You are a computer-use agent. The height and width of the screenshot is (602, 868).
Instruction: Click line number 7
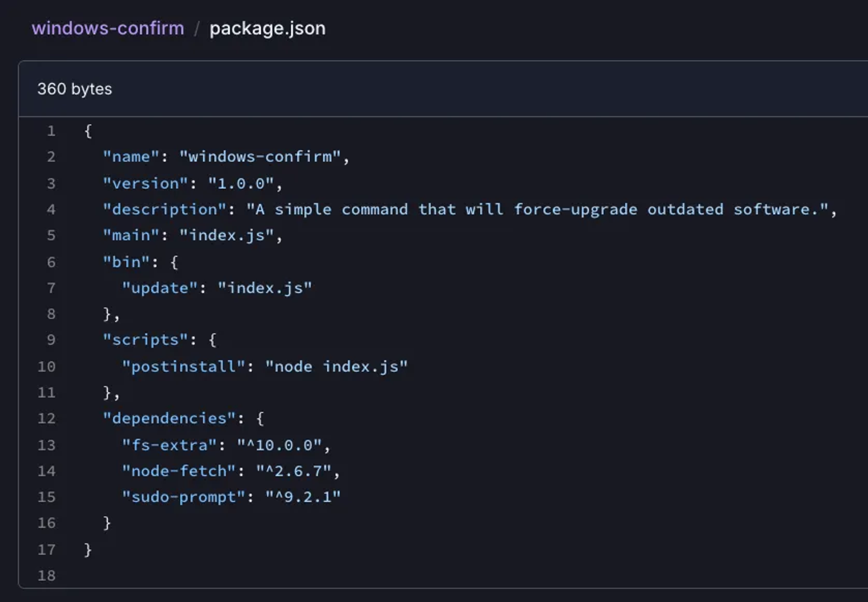(x=51, y=288)
